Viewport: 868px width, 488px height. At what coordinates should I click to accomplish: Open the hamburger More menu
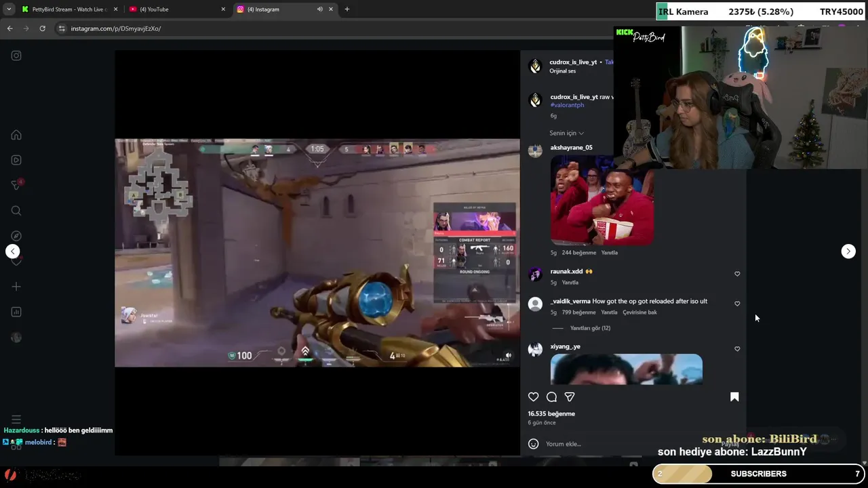[x=16, y=420]
